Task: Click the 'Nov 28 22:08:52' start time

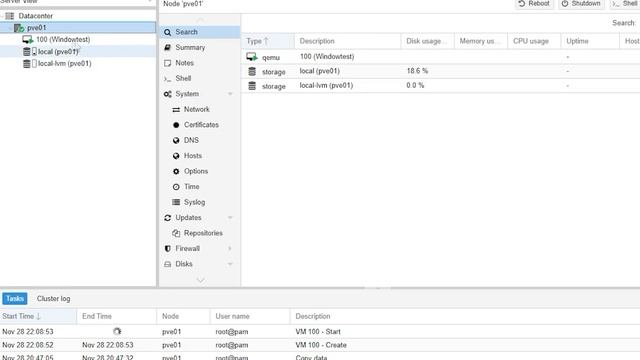Action: click(28, 345)
